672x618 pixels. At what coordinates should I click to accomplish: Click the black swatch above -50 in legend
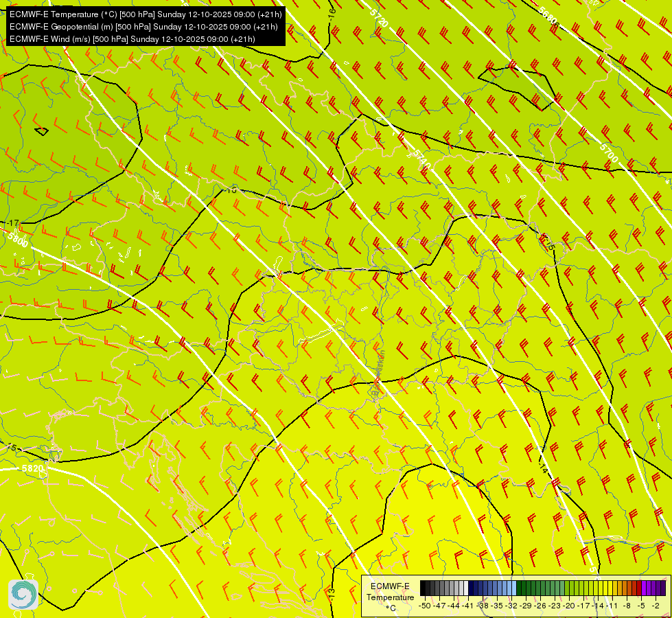[x=423, y=588]
